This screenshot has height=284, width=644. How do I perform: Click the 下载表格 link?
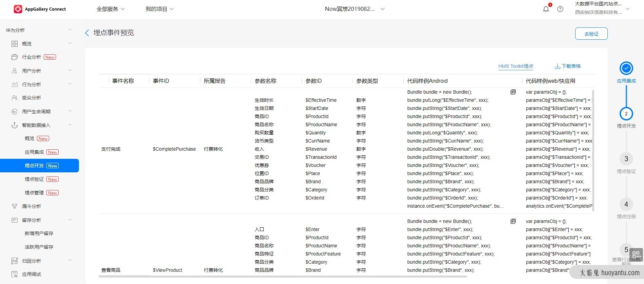[571, 66]
